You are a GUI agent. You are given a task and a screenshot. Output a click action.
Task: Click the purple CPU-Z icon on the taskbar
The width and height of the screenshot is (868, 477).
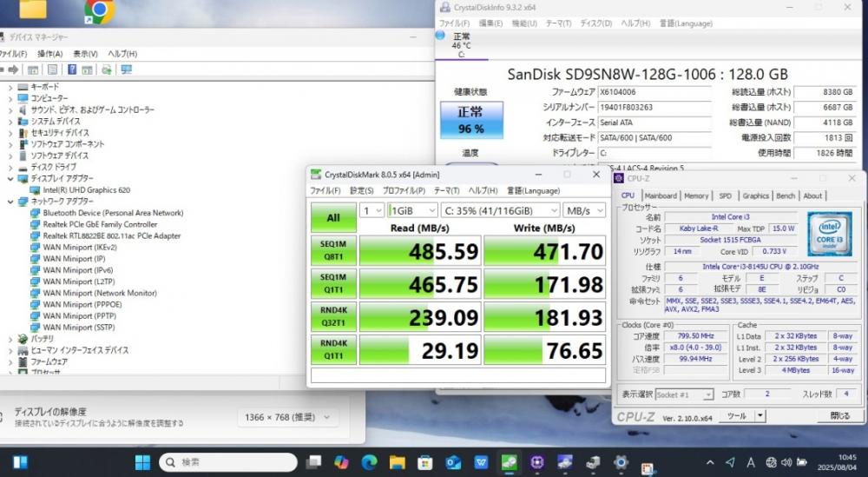(536, 462)
